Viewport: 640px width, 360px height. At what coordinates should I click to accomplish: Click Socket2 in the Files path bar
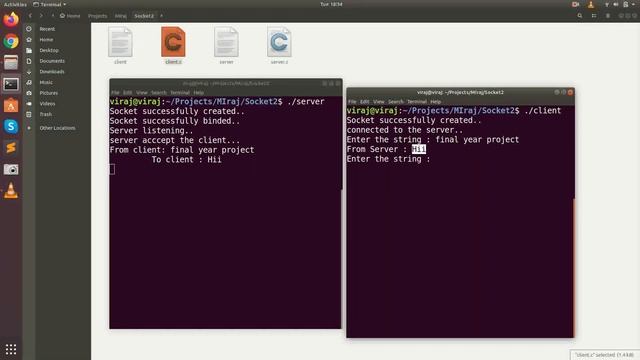[144, 16]
